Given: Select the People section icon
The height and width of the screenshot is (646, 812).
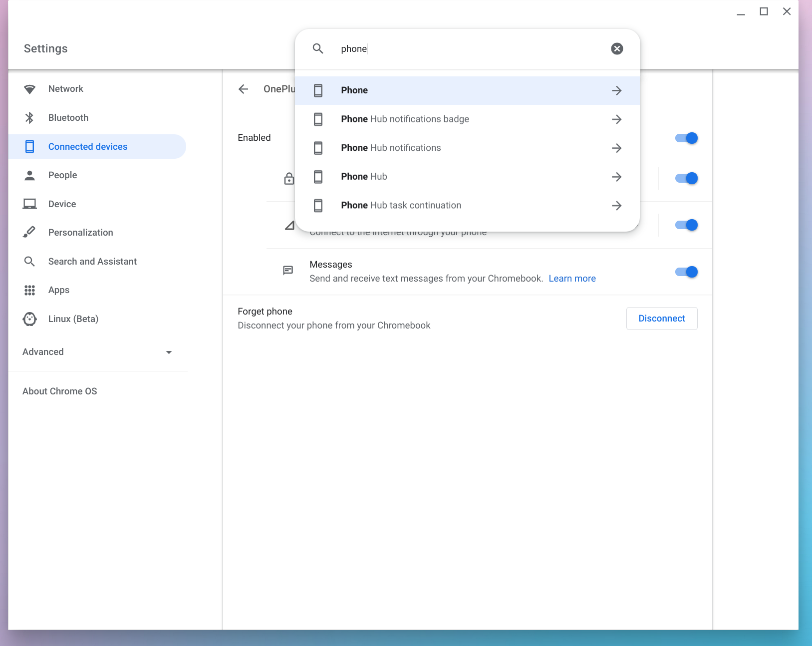Looking at the screenshot, I should tap(29, 175).
